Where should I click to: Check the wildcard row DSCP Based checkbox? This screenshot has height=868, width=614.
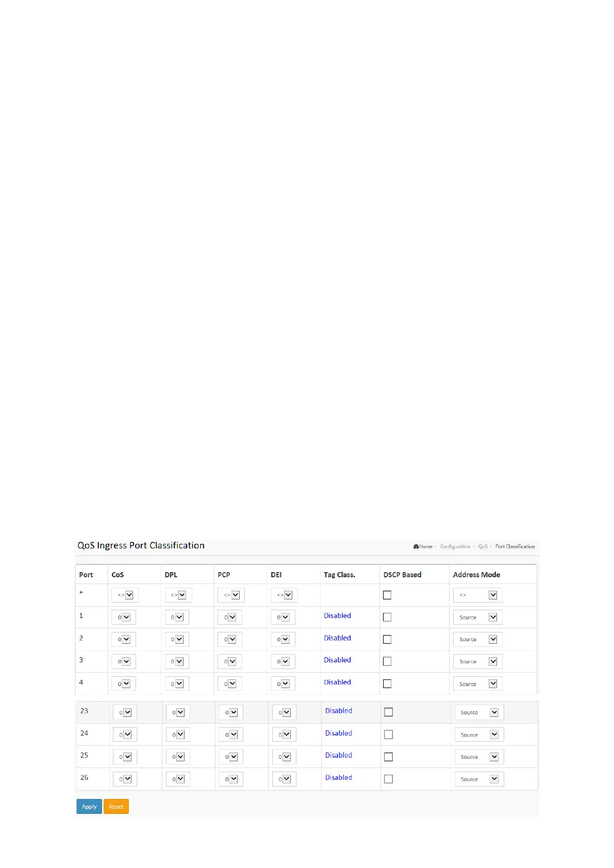[387, 595]
